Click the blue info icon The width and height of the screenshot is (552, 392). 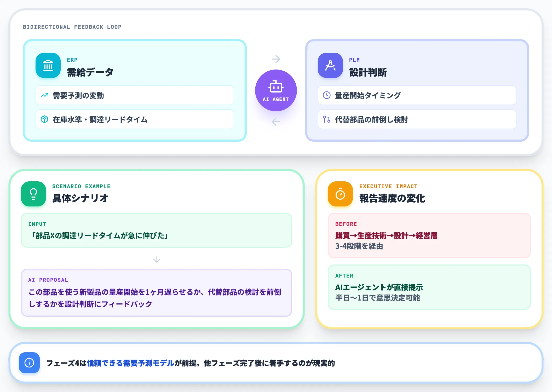pyautogui.click(x=29, y=363)
